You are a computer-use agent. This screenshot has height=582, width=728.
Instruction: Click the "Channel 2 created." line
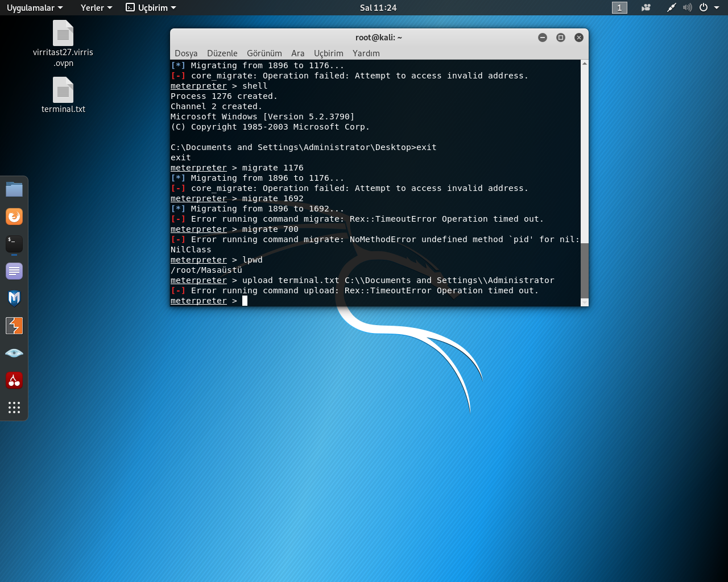(216, 106)
